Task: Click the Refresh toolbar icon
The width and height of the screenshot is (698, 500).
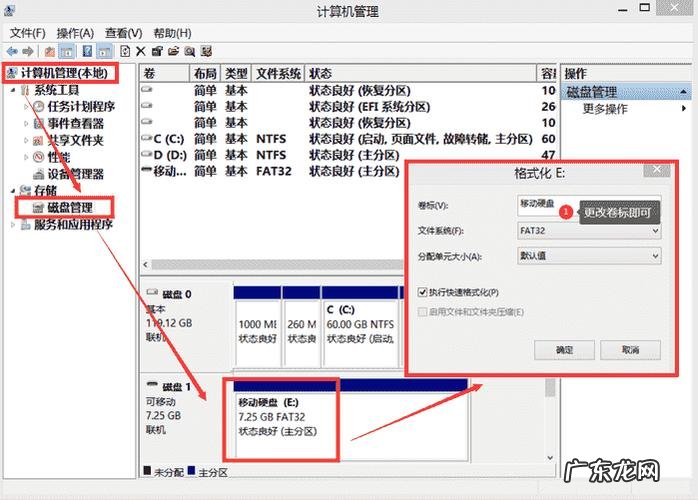Action: tap(125, 52)
